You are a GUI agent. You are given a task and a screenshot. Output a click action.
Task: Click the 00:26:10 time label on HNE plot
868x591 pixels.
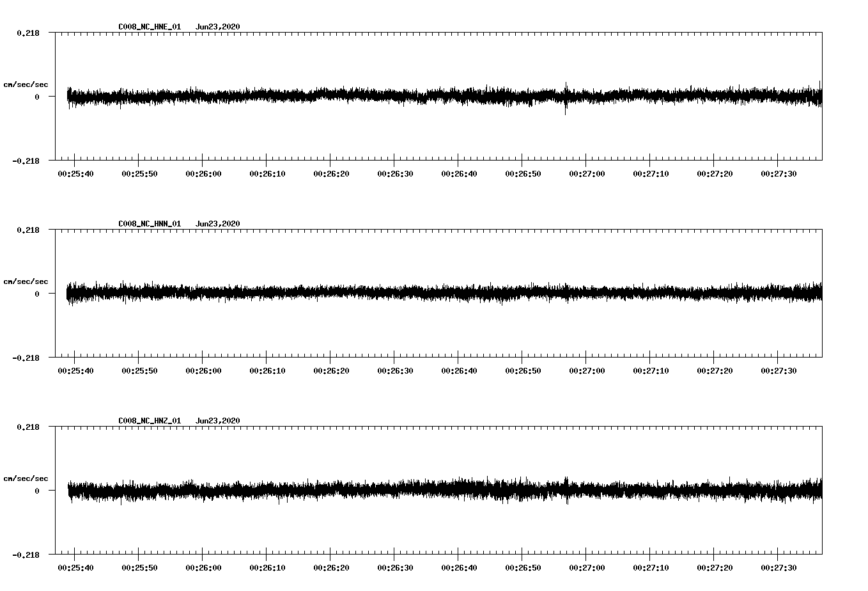(267, 174)
